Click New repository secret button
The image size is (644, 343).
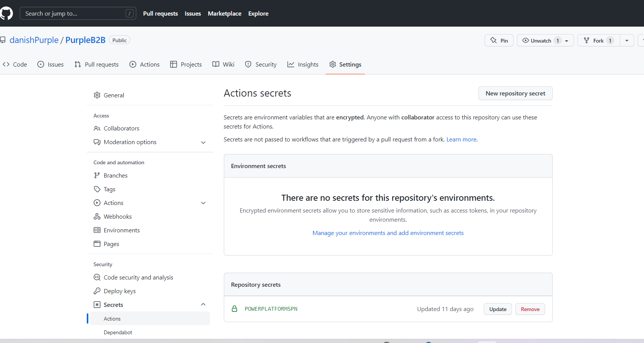click(515, 93)
